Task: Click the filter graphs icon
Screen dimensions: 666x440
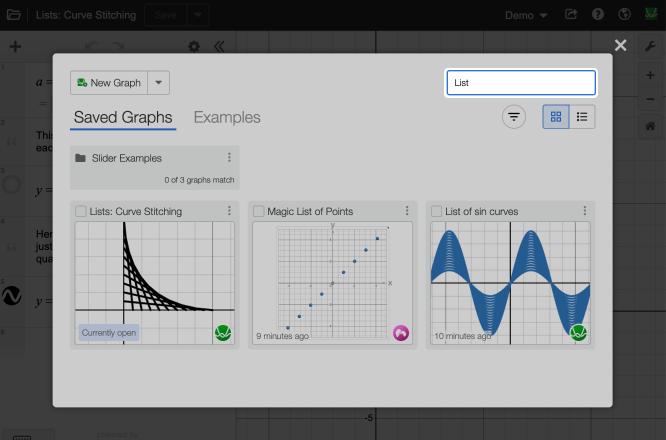Action: 514,117
